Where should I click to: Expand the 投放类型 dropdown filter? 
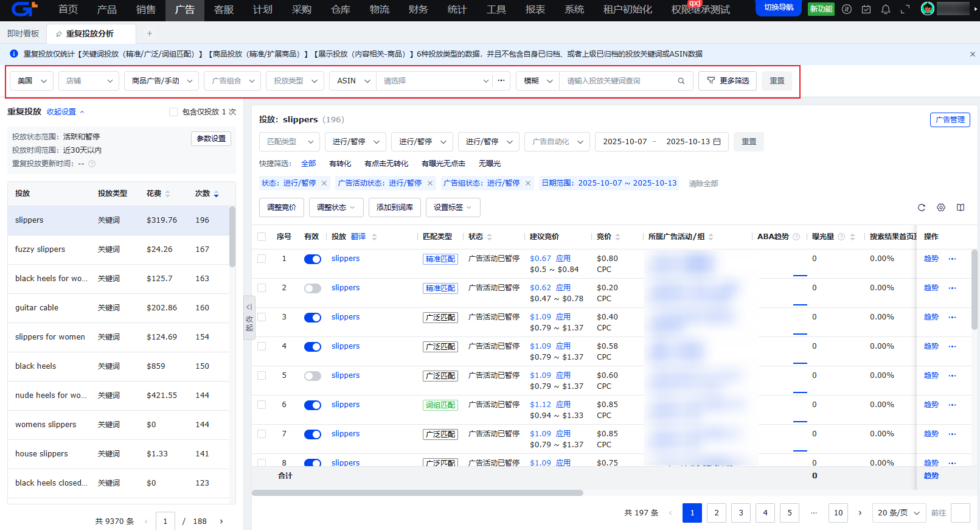(295, 81)
